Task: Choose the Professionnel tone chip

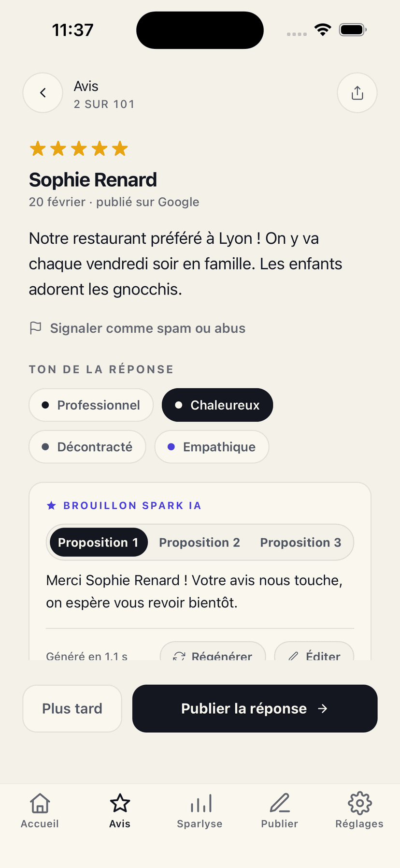Action: [91, 405]
